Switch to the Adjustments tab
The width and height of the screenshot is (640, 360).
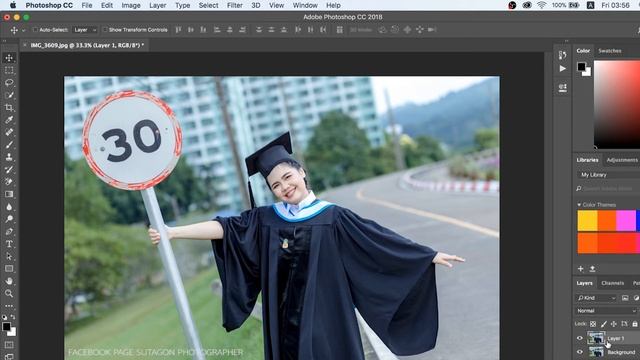tap(622, 160)
